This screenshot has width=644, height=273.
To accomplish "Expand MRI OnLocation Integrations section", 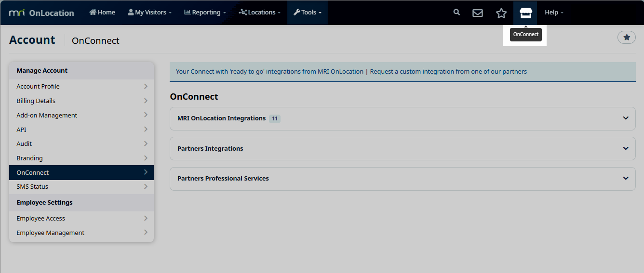I will click(x=402, y=118).
